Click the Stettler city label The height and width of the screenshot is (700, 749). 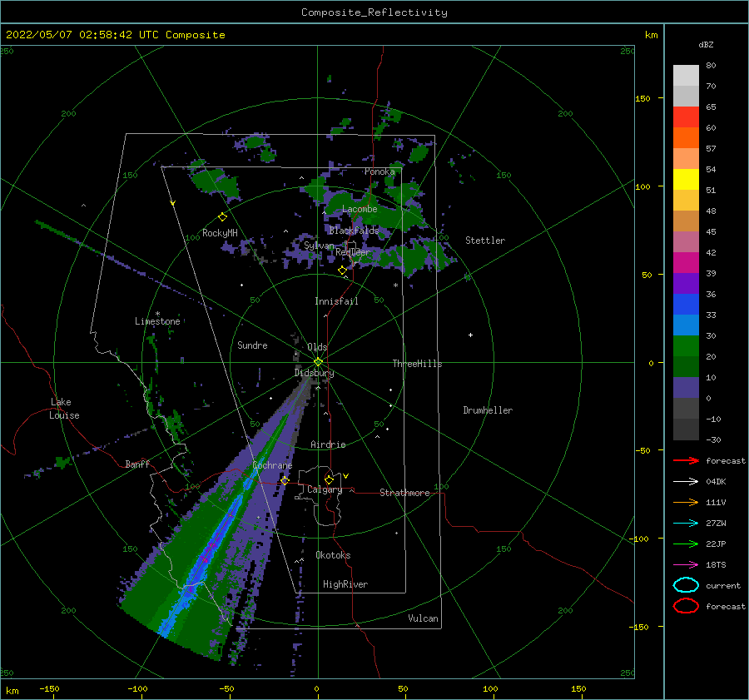click(485, 241)
